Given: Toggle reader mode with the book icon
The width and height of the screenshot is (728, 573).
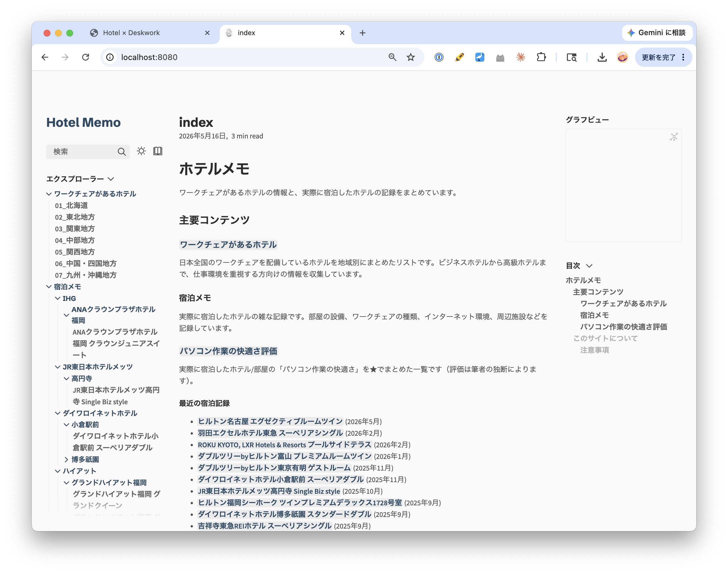Looking at the screenshot, I should pyautogui.click(x=158, y=151).
